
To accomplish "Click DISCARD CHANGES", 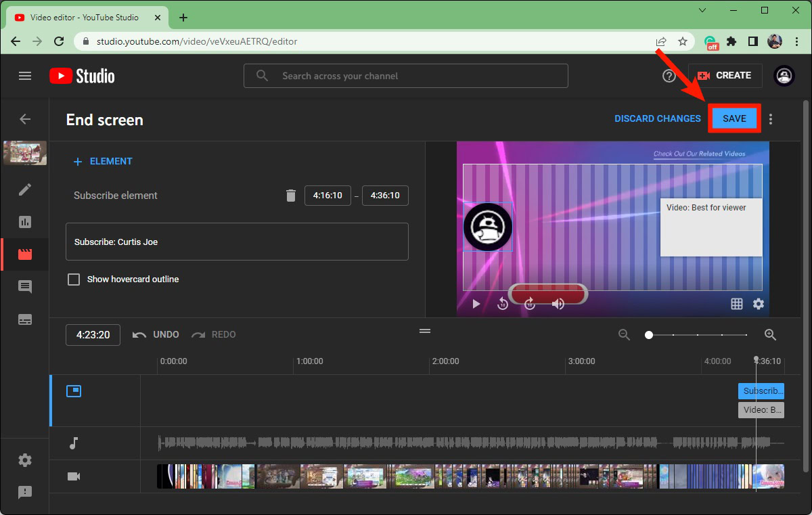I will [657, 118].
